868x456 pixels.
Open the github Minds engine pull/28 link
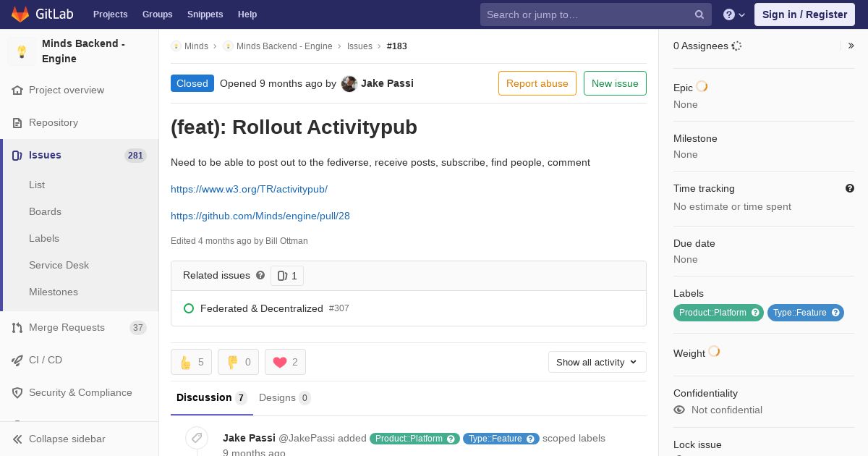pos(260,216)
